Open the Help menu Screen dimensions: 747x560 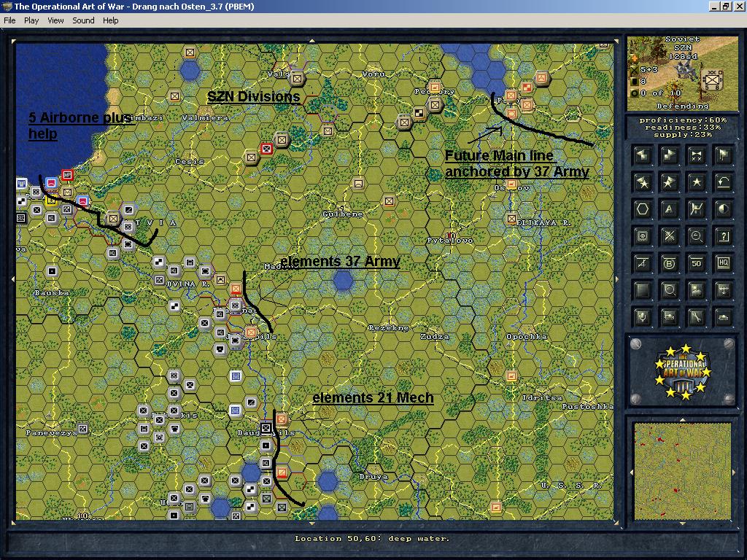click(x=111, y=20)
